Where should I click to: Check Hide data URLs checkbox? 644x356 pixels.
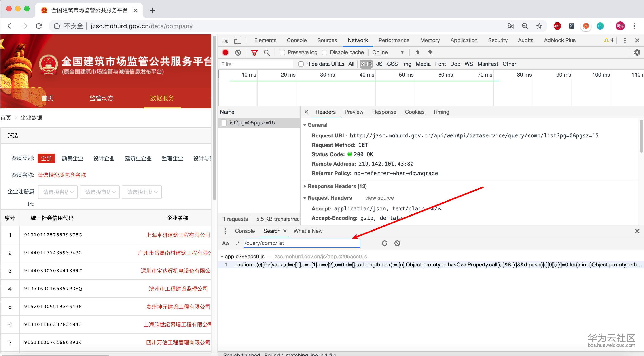tap(301, 64)
